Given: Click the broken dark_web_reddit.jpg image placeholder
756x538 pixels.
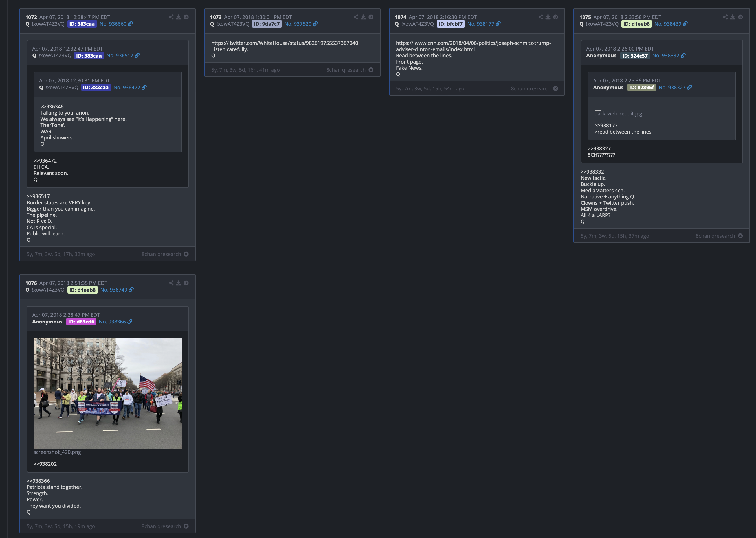Looking at the screenshot, I should tap(598, 107).
